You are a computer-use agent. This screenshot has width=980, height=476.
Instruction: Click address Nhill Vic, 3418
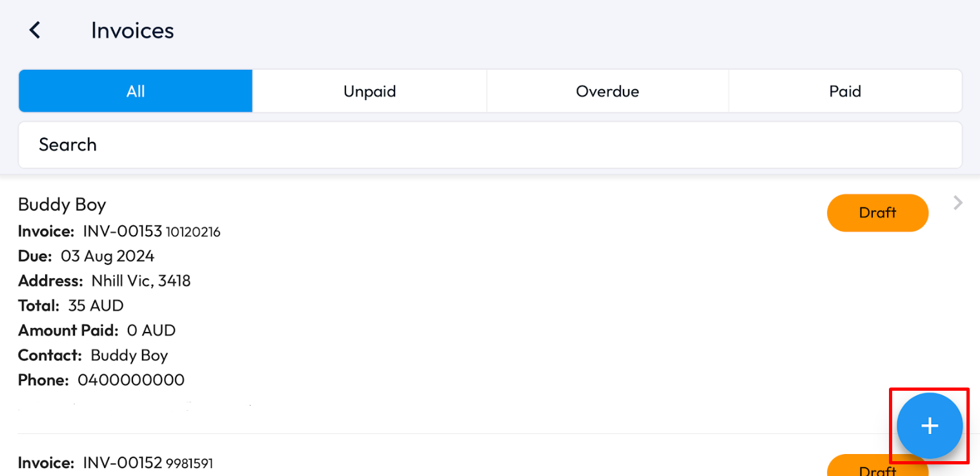point(141,281)
